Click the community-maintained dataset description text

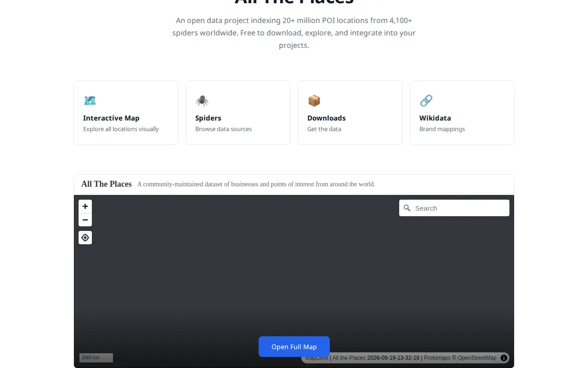[256, 184]
